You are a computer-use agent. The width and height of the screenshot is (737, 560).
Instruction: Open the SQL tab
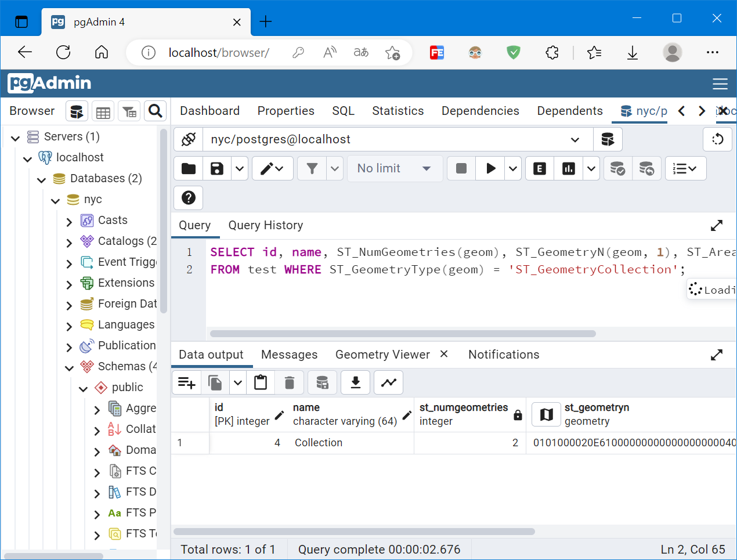pyautogui.click(x=343, y=111)
